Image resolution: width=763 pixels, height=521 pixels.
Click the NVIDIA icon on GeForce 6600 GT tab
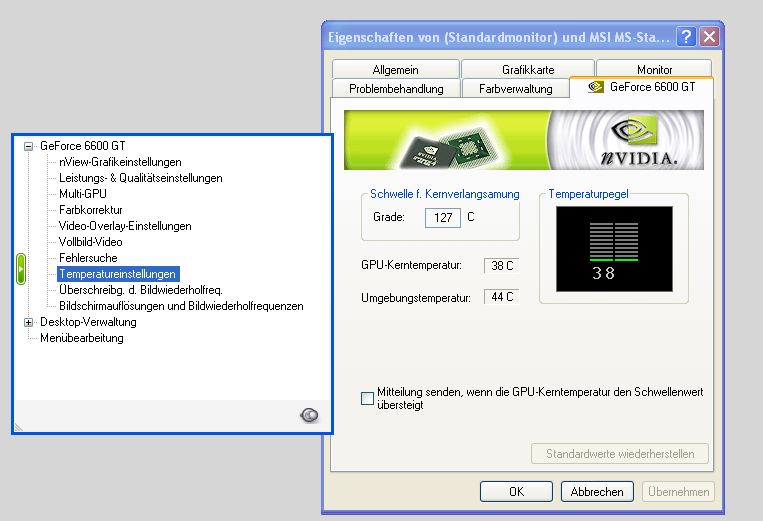coord(596,87)
